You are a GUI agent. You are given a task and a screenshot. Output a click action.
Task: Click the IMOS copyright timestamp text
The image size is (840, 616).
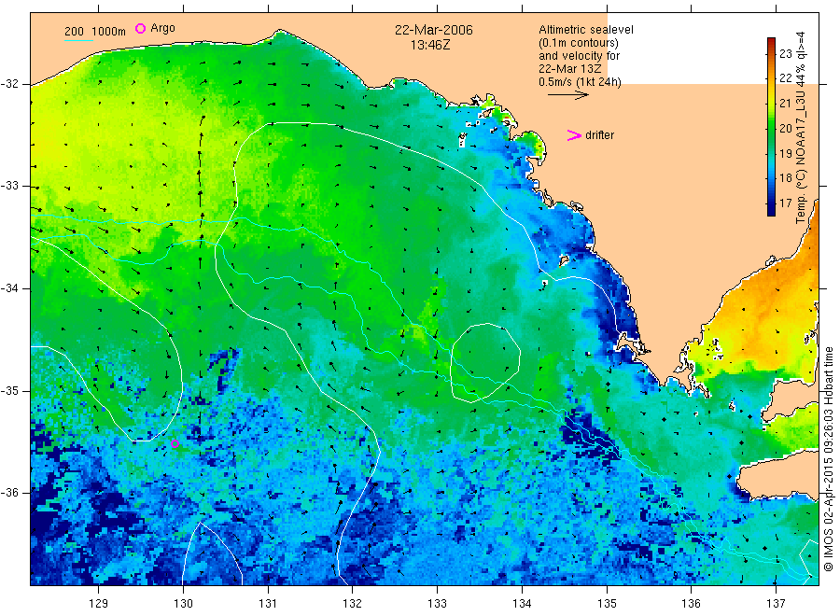point(829,458)
